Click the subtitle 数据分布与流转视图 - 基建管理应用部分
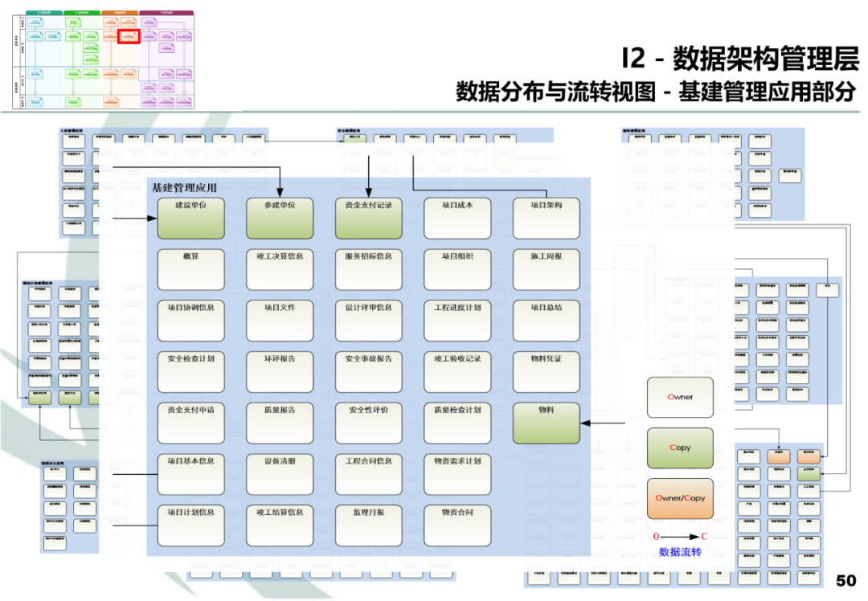The width and height of the screenshot is (868, 601). click(656, 92)
